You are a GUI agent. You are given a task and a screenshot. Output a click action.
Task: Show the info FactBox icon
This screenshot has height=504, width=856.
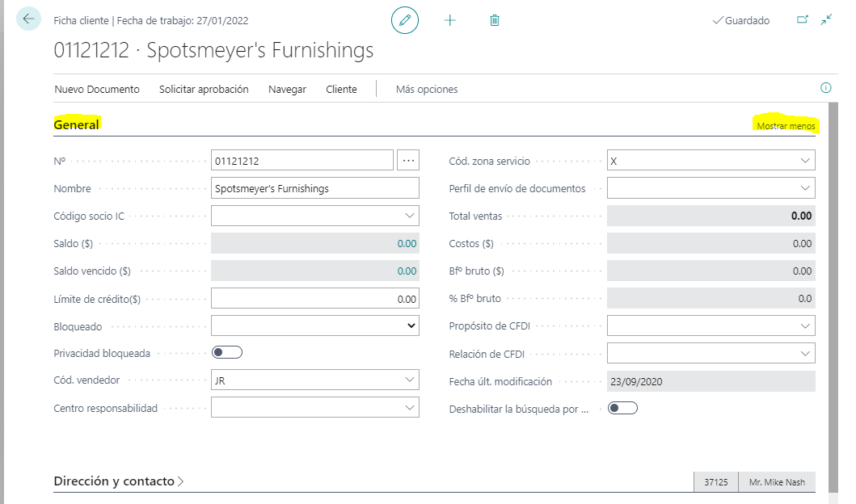tap(826, 88)
